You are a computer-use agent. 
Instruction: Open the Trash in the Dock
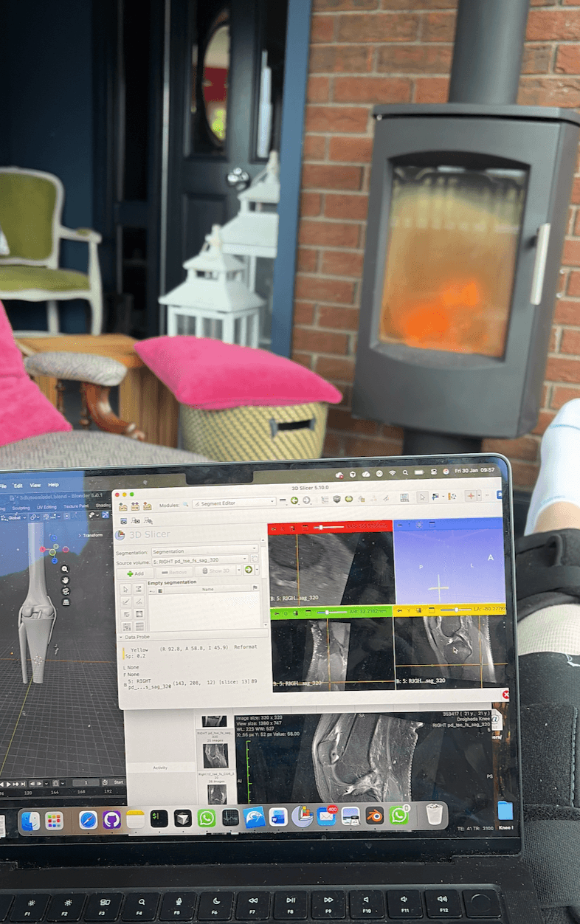(x=435, y=814)
